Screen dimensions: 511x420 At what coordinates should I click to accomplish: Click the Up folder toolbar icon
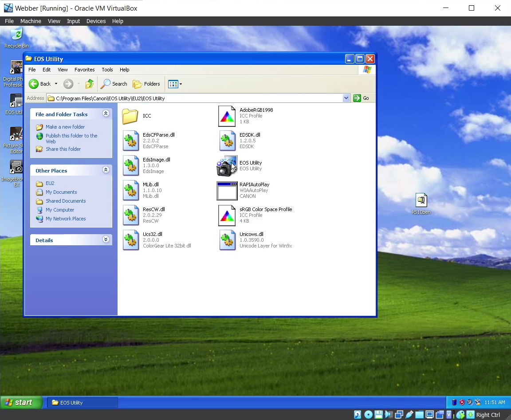click(x=90, y=84)
